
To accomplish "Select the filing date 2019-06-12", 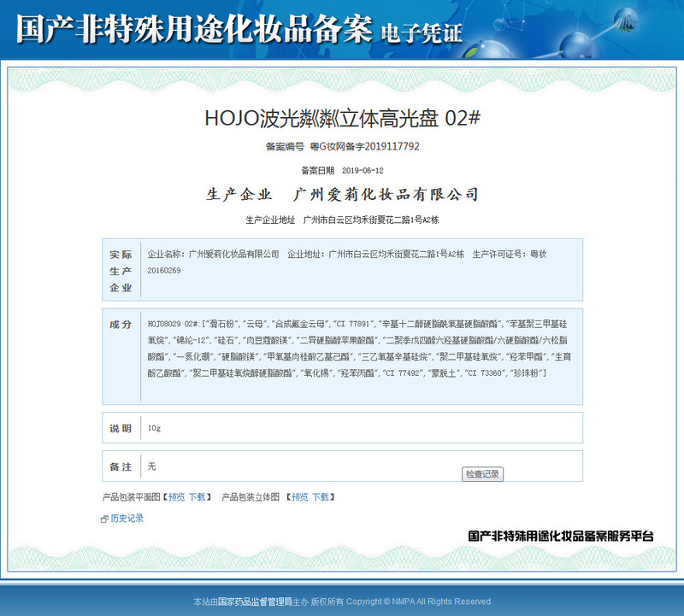I will pyautogui.click(x=363, y=171).
